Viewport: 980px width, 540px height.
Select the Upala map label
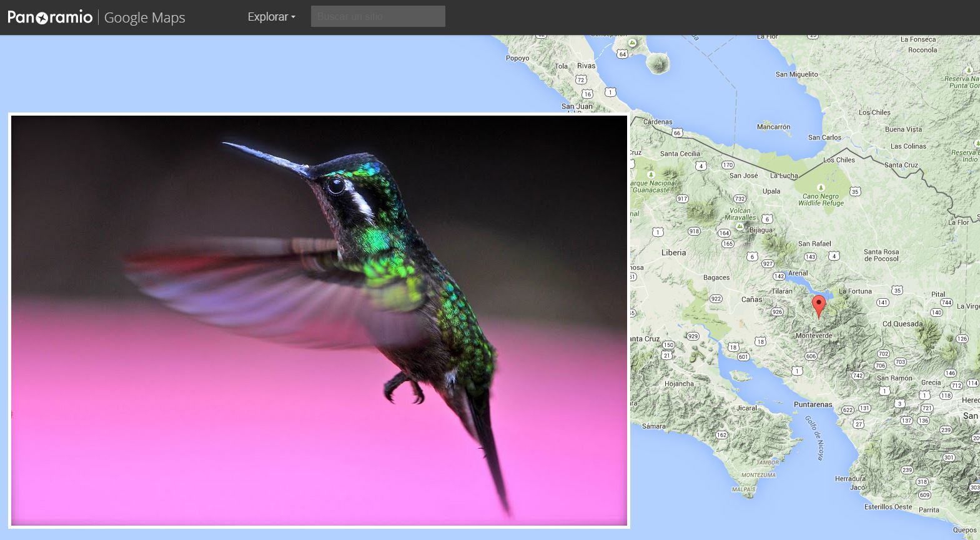click(771, 191)
